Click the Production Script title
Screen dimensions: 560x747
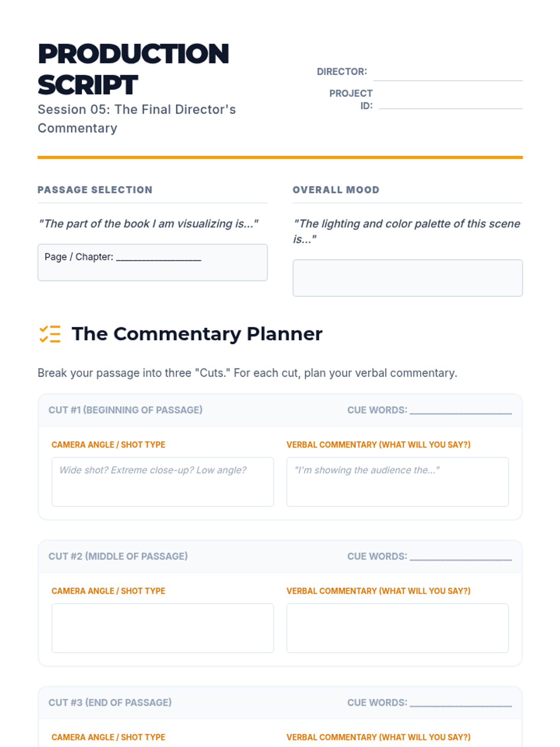coord(133,69)
